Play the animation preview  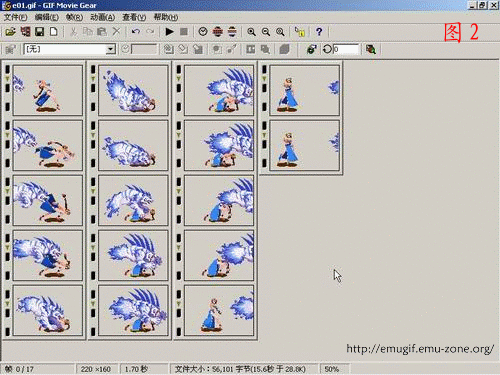pyautogui.click(x=169, y=32)
